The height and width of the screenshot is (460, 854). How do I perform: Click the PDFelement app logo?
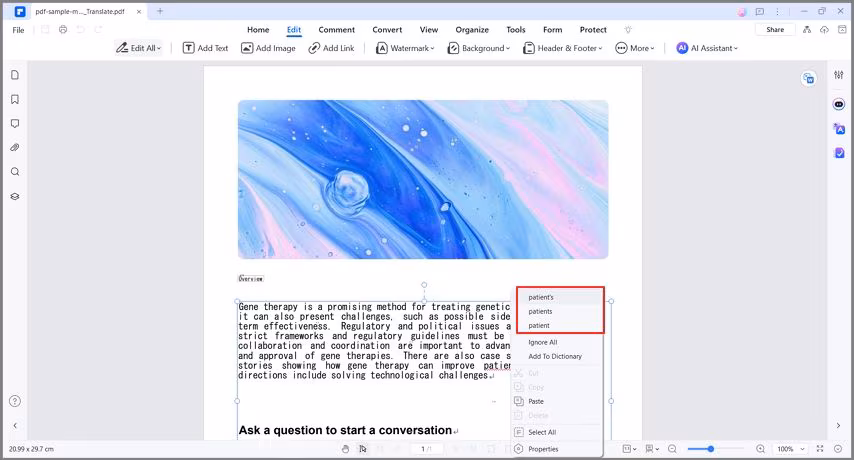tap(20, 11)
